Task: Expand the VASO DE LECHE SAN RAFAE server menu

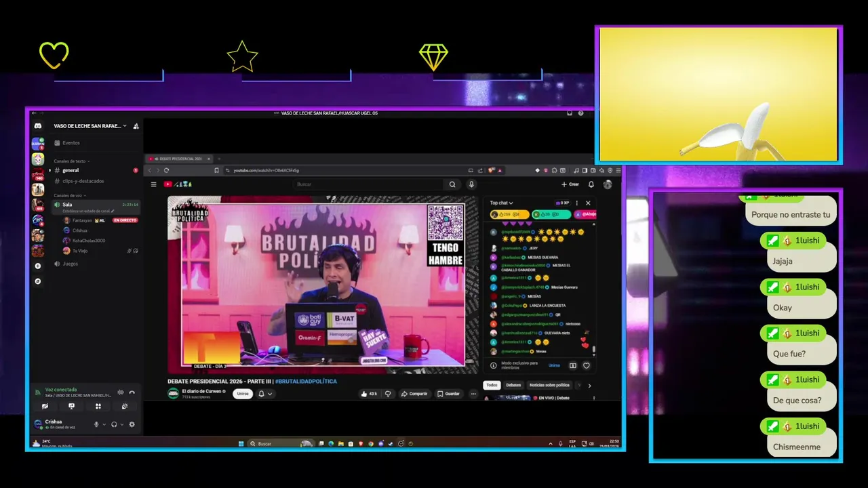Action: coord(90,126)
